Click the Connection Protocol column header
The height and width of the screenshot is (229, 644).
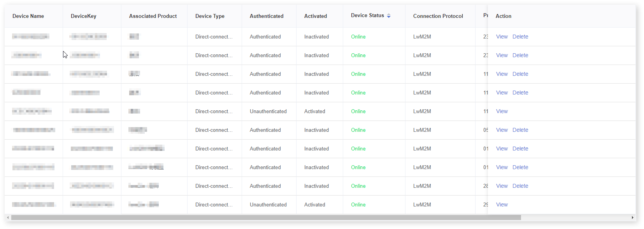tap(438, 16)
